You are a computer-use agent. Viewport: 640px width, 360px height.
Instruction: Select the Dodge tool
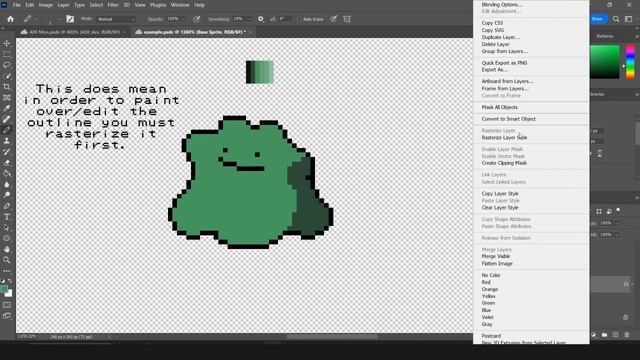pyautogui.click(x=7, y=195)
